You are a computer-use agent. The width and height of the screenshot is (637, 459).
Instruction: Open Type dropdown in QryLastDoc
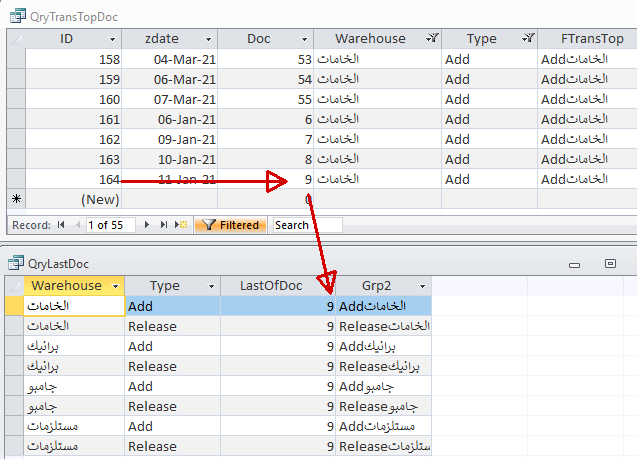[x=211, y=286]
